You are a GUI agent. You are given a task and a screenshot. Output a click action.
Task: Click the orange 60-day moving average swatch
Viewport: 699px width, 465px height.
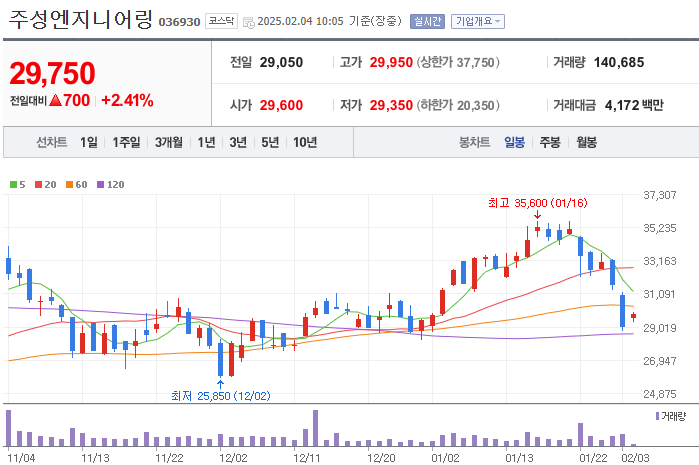tap(70, 185)
